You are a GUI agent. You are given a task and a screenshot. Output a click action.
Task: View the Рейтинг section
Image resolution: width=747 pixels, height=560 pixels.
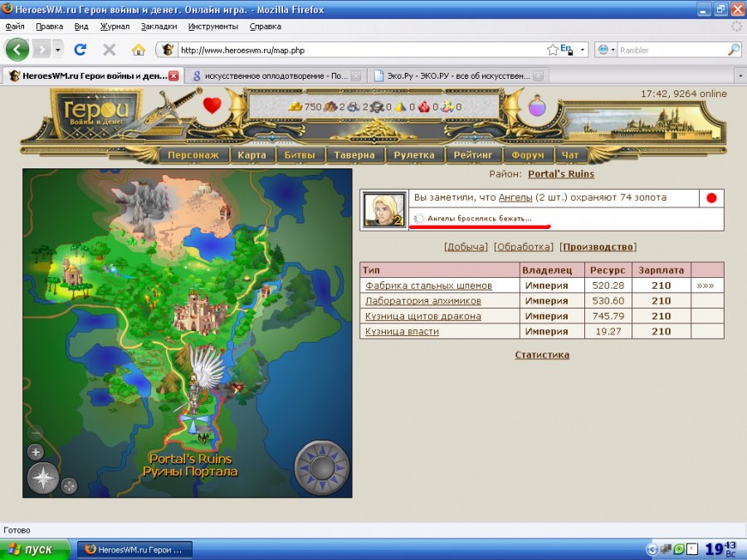pyautogui.click(x=473, y=155)
